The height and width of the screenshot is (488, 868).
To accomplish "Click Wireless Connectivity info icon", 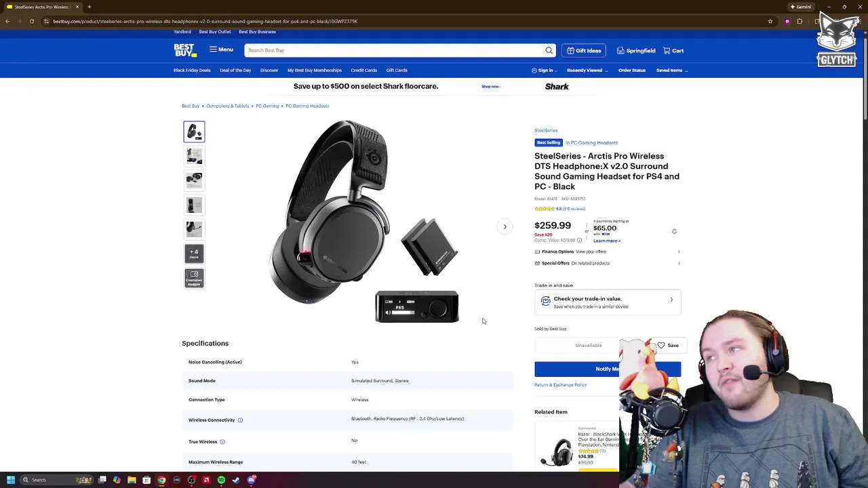I will (x=240, y=420).
